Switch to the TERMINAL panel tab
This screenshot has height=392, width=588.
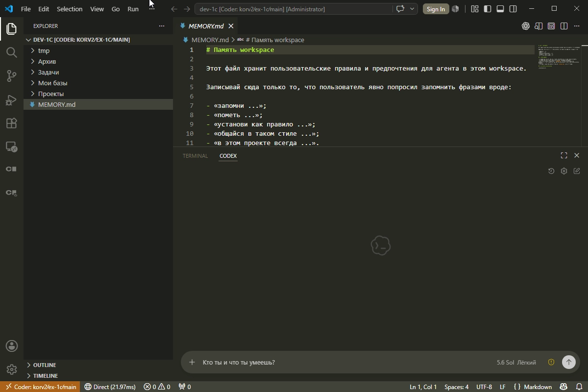195,156
